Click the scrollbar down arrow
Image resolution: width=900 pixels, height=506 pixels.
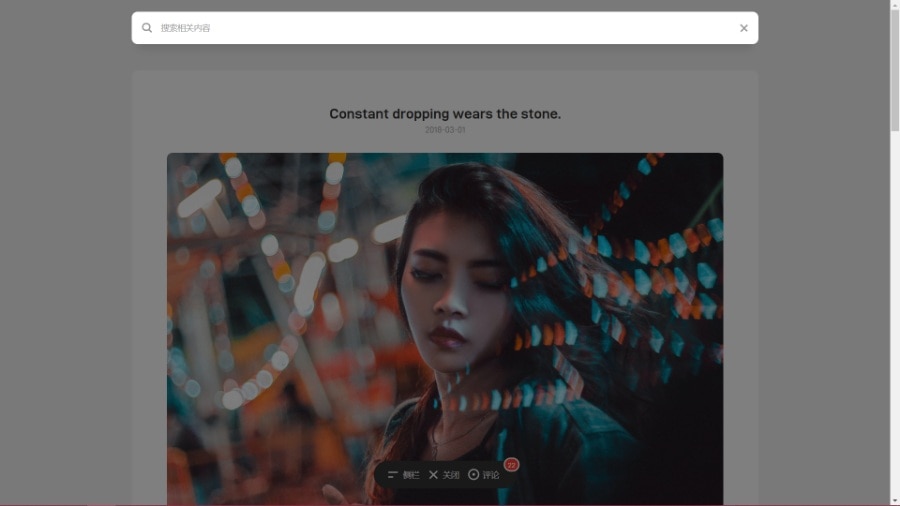pyautogui.click(x=895, y=500)
